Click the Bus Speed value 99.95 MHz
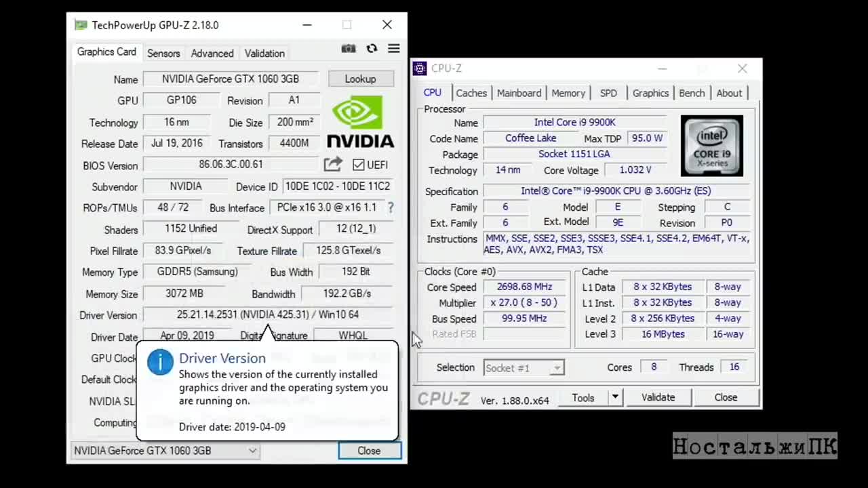Screen dimensions: 868x488 [x=525, y=319]
